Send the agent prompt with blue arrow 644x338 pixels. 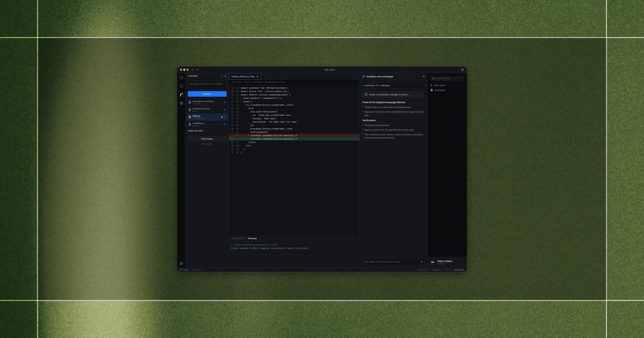tap(421, 262)
